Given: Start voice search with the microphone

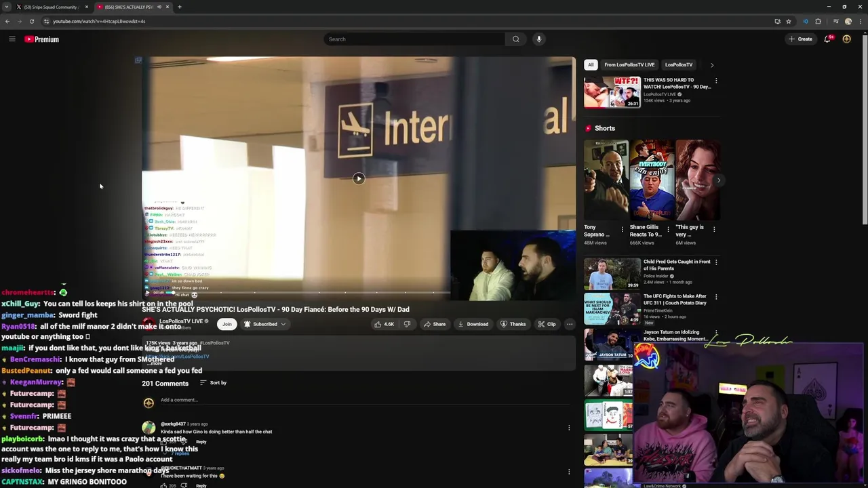Looking at the screenshot, I should (539, 39).
